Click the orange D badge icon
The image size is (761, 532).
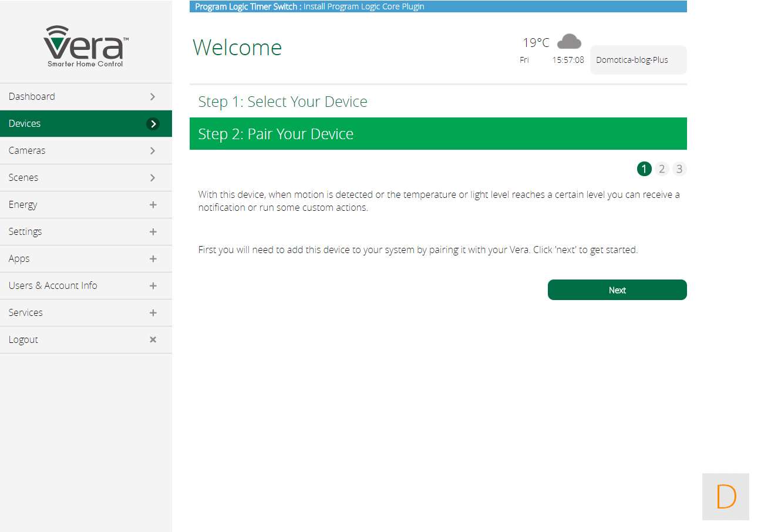[x=726, y=497]
